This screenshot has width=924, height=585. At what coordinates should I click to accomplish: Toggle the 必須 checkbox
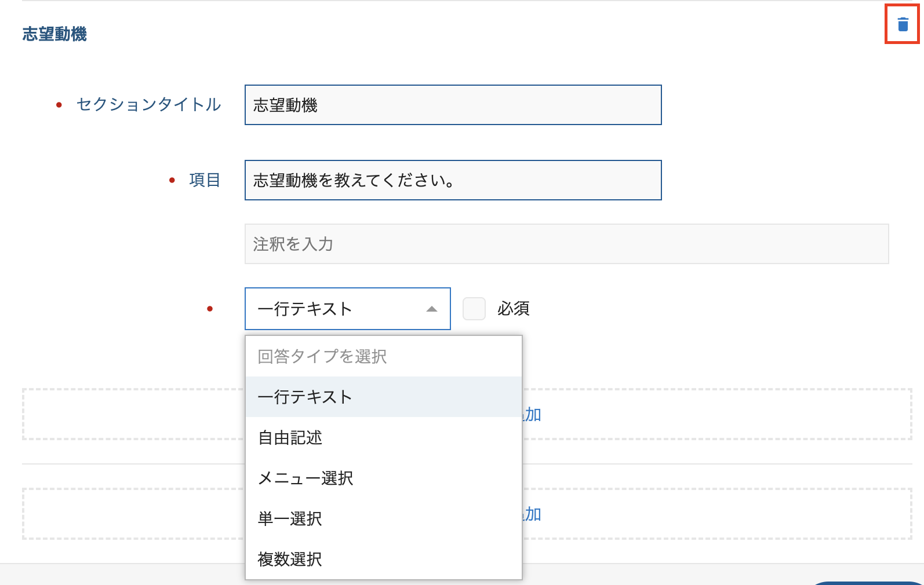click(x=474, y=309)
